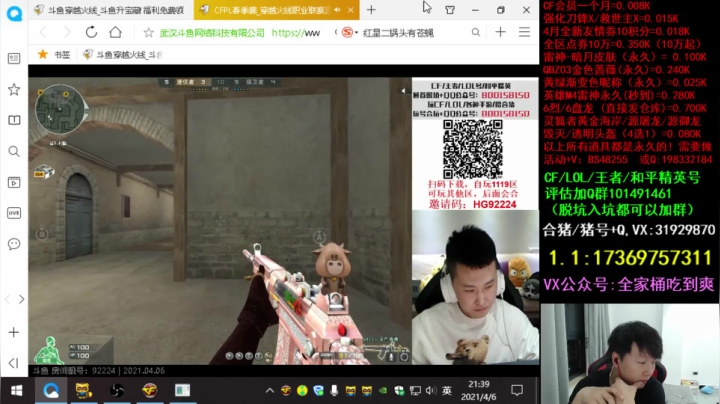This screenshot has width=720, height=404.
Task: Add a sidebar app with plus icon
Action: [14, 332]
